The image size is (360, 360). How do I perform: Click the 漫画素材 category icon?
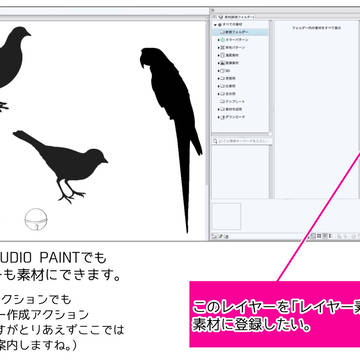coord(223,55)
